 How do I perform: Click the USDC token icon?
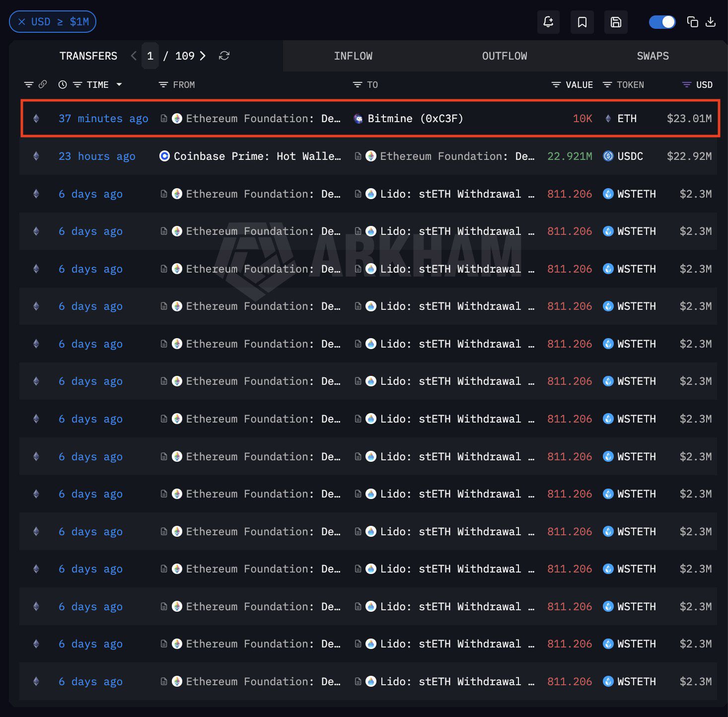pyautogui.click(x=608, y=156)
